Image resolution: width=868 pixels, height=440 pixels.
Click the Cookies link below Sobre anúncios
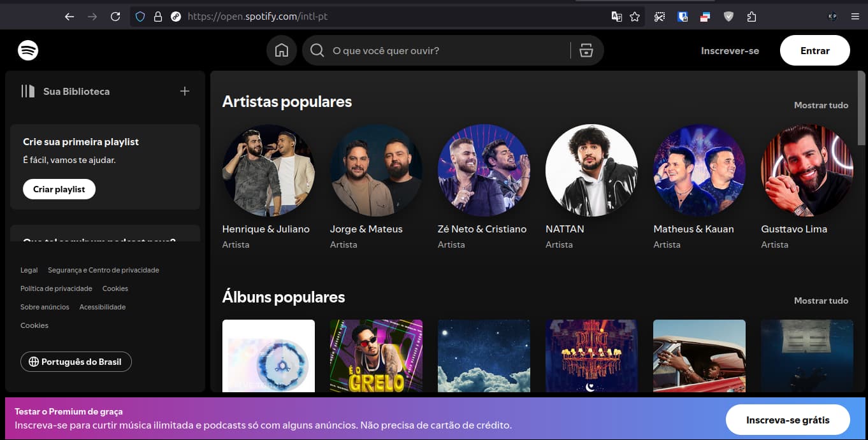click(x=34, y=325)
